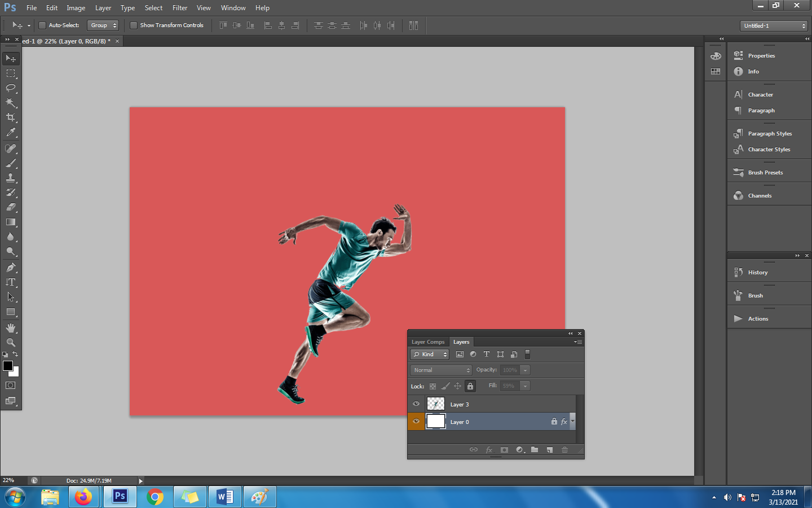Enable the Auto-Select checkbox
The width and height of the screenshot is (812, 508).
point(42,25)
